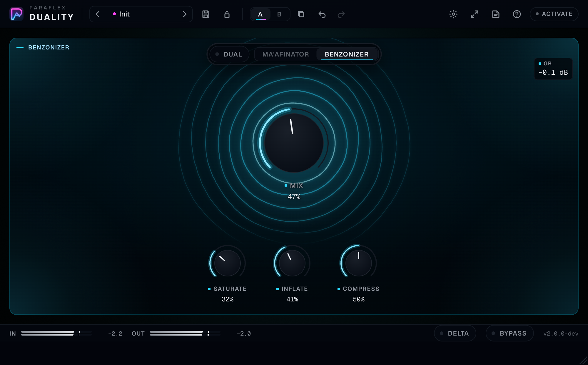Select the BENZONIZER tab
Viewport: 588px width, 365px height.
[x=347, y=54]
